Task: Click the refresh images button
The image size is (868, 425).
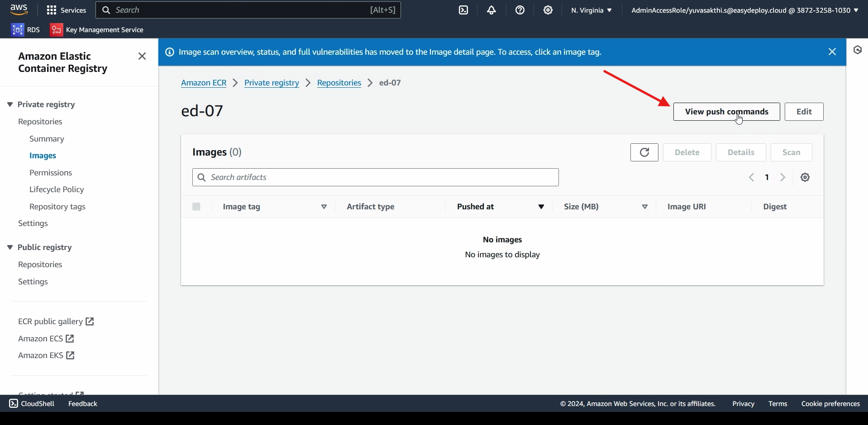Action: click(644, 152)
